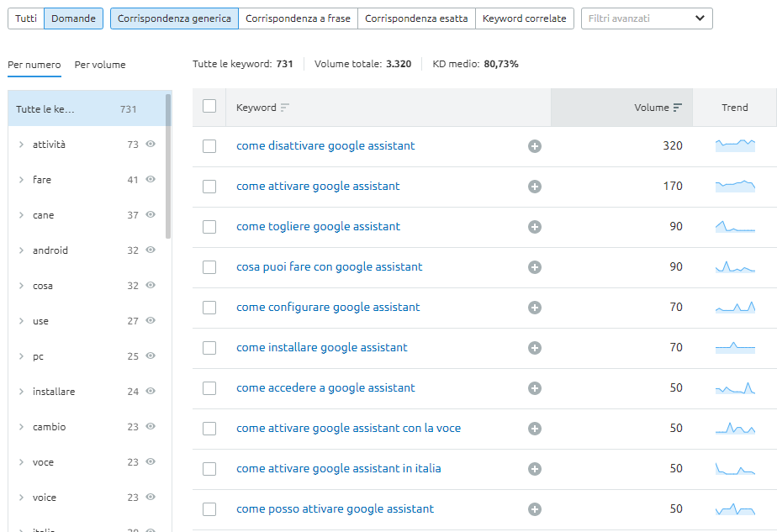Plus icon for 'come posso attivare google assistant'

click(534, 509)
